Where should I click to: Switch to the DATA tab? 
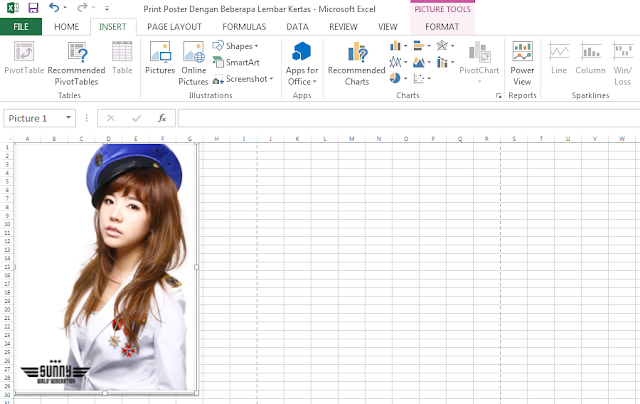(297, 27)
